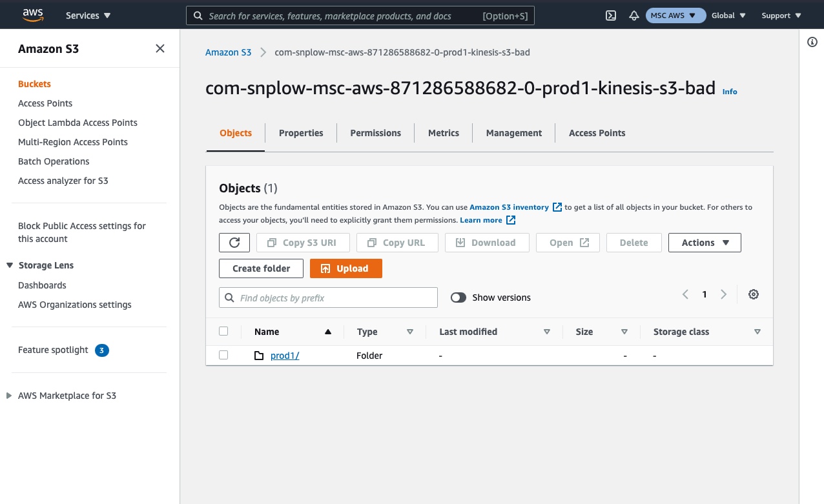Open the Properties tab
The image size is (824, 504).
click(x=301, y=133)
